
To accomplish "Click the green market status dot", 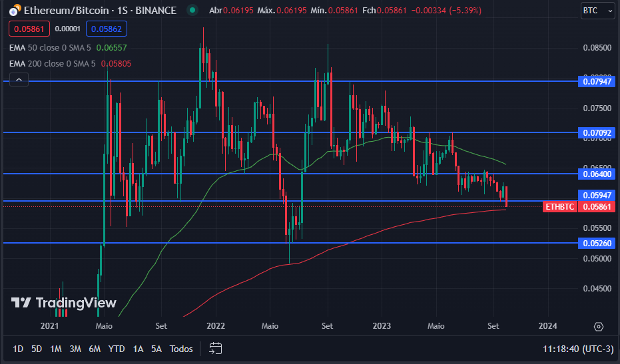I will [x=192, y=10].
